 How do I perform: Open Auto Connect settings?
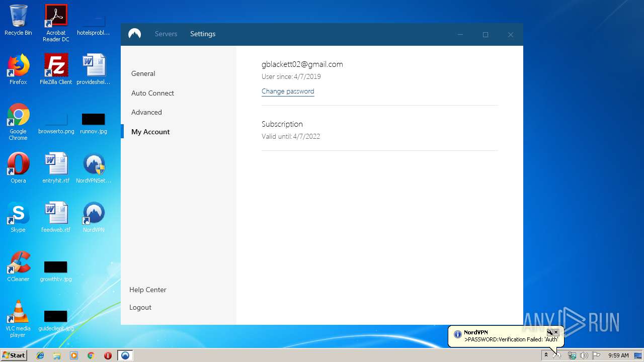pos(152,93)
